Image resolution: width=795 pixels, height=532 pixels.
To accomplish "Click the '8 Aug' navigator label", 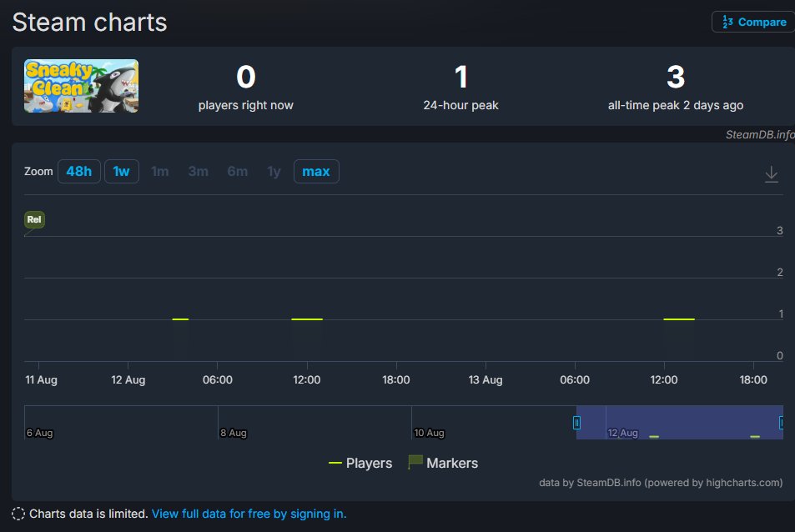I will click(234, 433).
